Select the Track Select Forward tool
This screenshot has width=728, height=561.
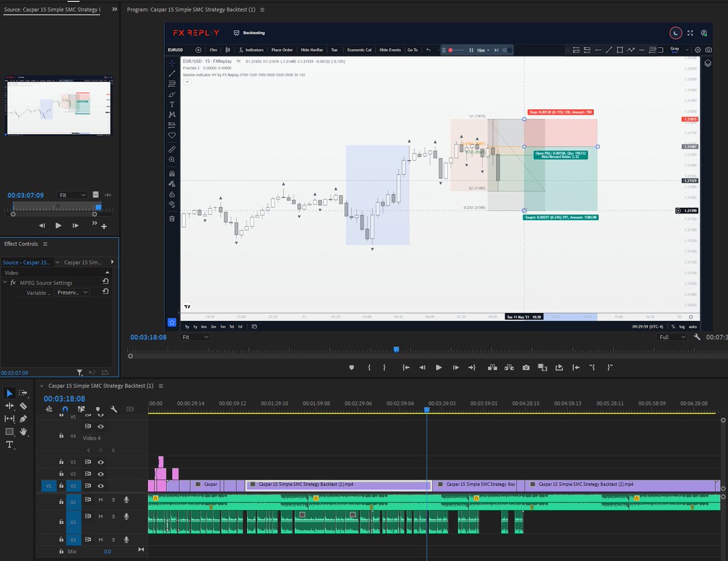[x=23, y=393]
